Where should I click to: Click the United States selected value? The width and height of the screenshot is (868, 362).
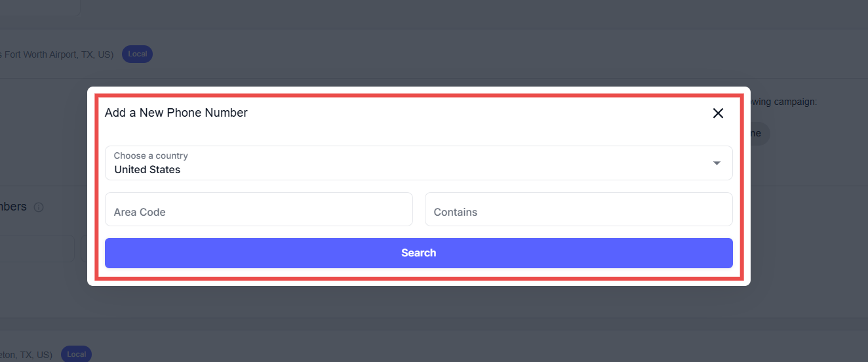pyautogui.click(x=148, y=170)
